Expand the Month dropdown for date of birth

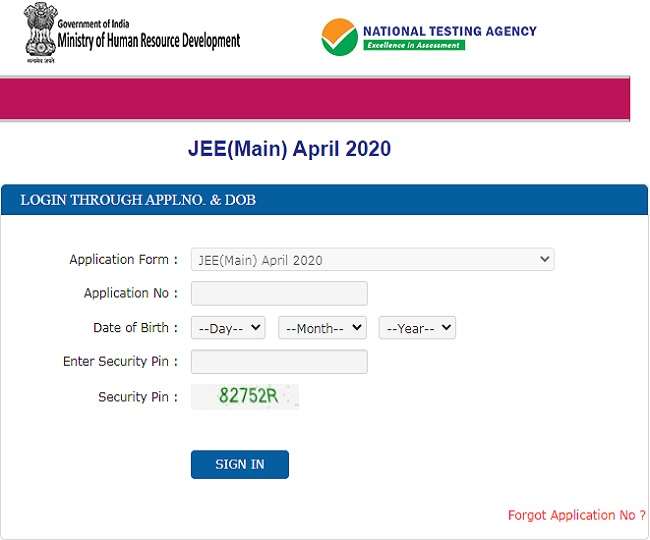pyautogui.click(x=323, y=328)
